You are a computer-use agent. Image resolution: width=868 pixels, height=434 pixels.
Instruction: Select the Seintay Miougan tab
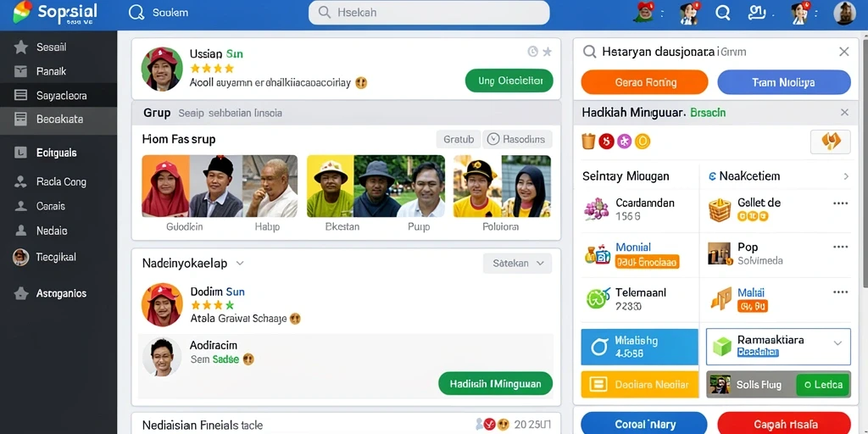point(626,176)
